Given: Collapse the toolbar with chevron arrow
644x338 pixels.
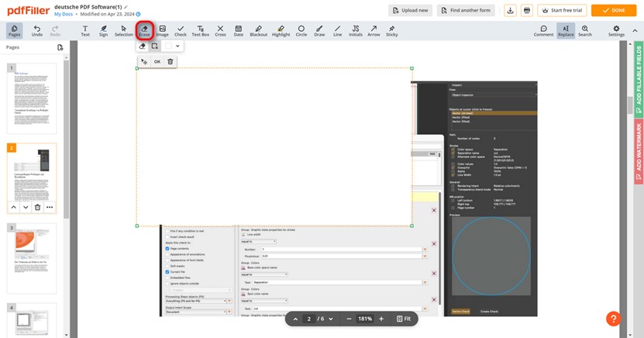Looking at the screenshot, I should (x=637, y=30).
